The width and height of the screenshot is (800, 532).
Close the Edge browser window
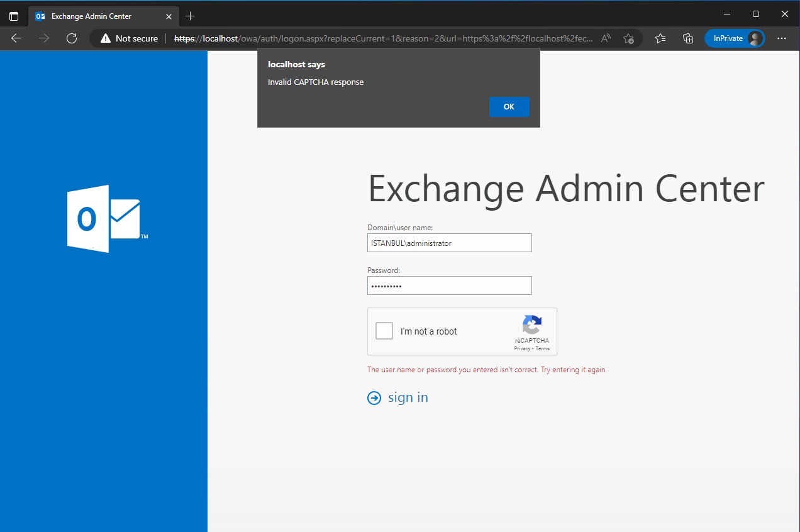pyautogui.click(x=785, y=14)
